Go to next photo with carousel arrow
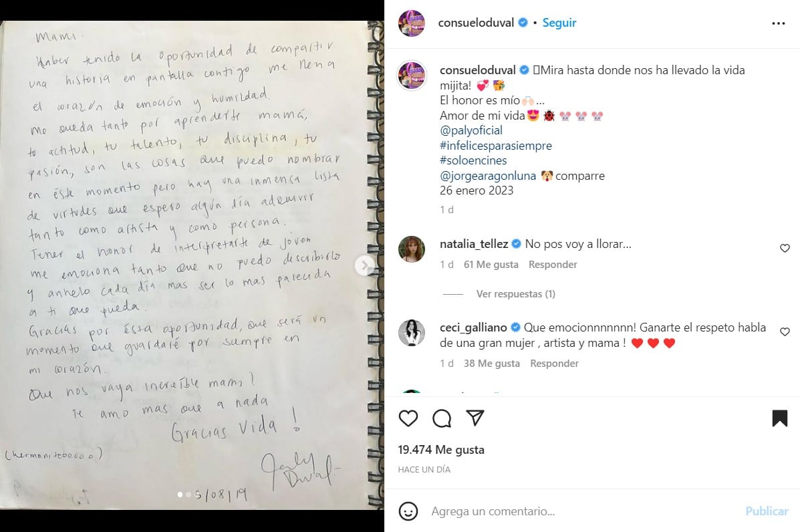800x532 pixels. [364, 265]
